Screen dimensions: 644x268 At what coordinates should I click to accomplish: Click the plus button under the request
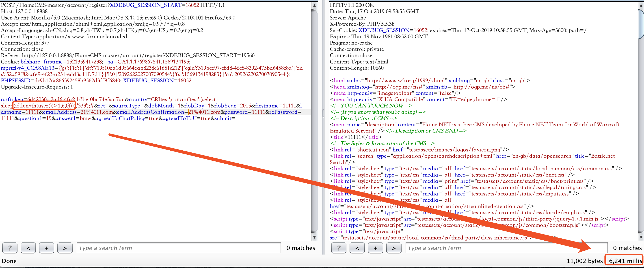[47, 248]
